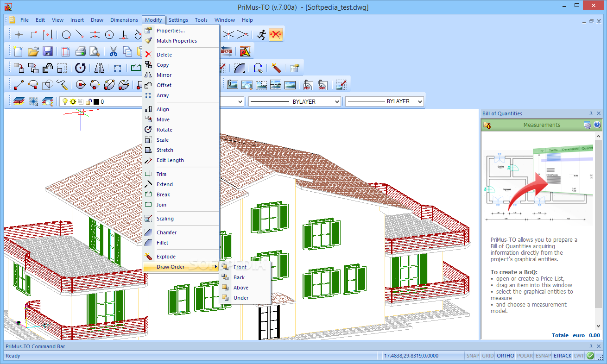The height and width of the screenshot is (364, 607).
Task: Click the blue help question mark icon
Action: pos(597,125)
